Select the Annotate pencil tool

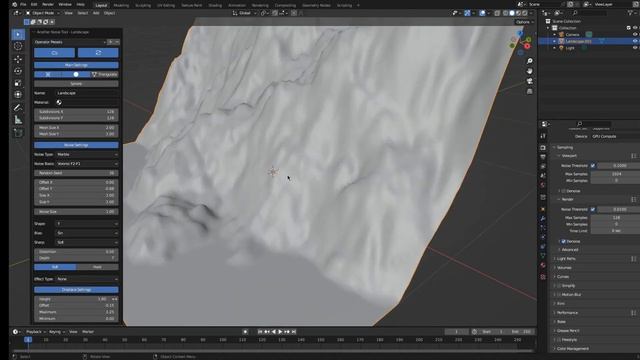tap(18, 108)
